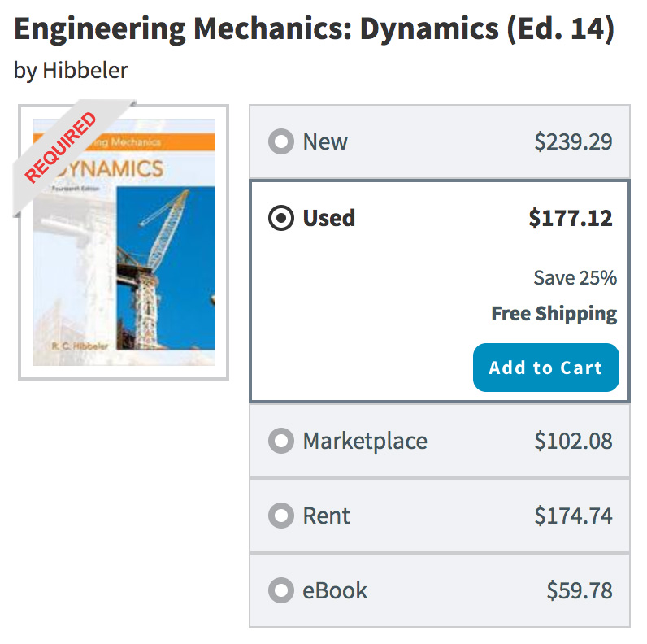This screenshot has height=644, width=647.
Task: Click the $102.08 Marketplace price
Action: pyautogui.click(x=573, y=442)
